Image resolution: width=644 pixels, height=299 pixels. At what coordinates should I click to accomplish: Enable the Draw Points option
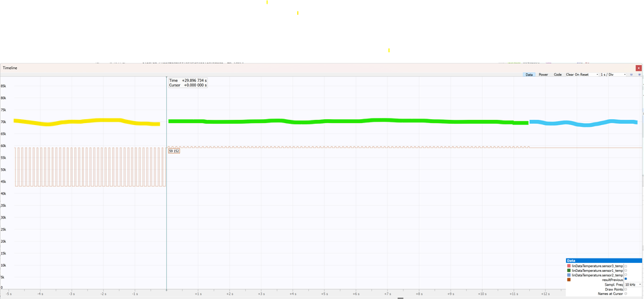(x=625, y=289)
